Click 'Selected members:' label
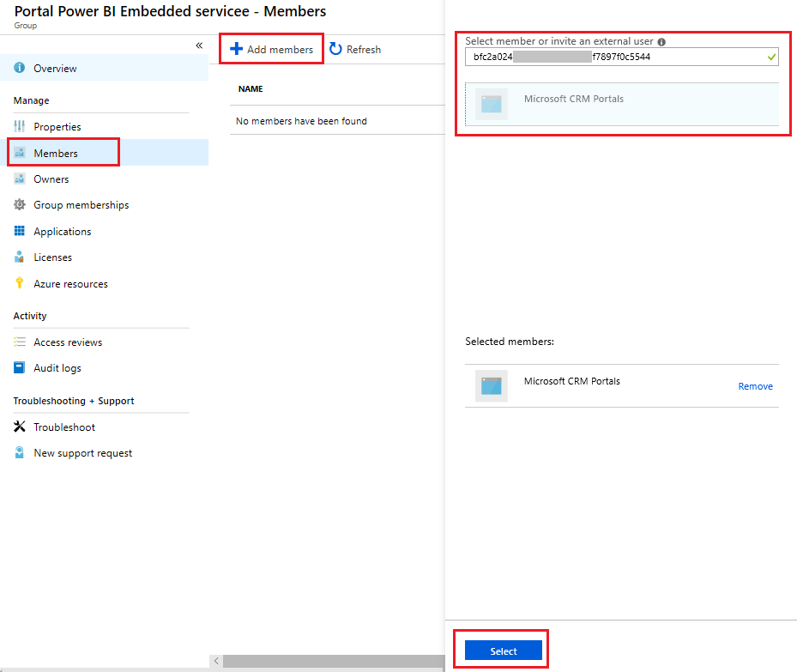The image size is (797, 672). [x=510, y=342]
